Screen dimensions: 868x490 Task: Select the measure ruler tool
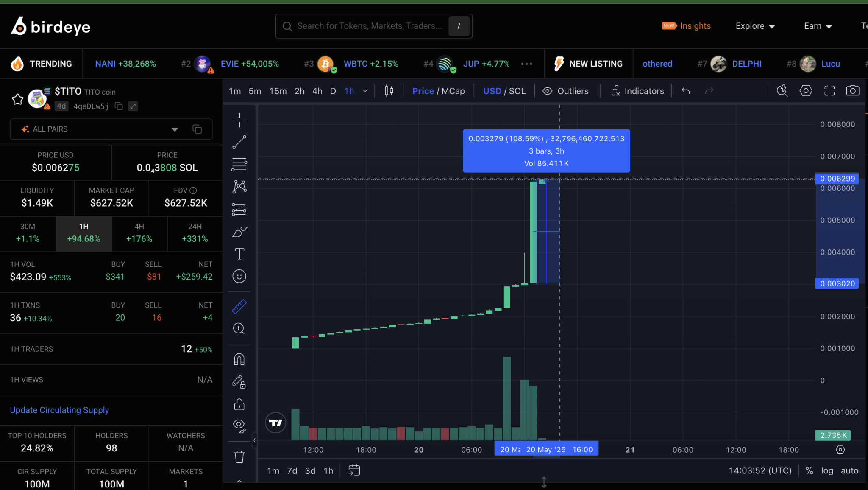(x=239, y=306)
